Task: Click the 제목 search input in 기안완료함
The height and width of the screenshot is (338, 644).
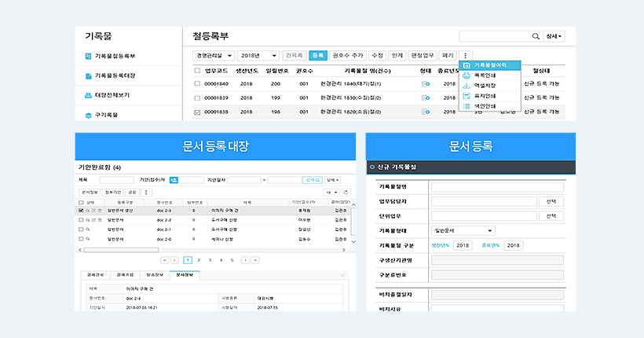Action: pos(117,180)
